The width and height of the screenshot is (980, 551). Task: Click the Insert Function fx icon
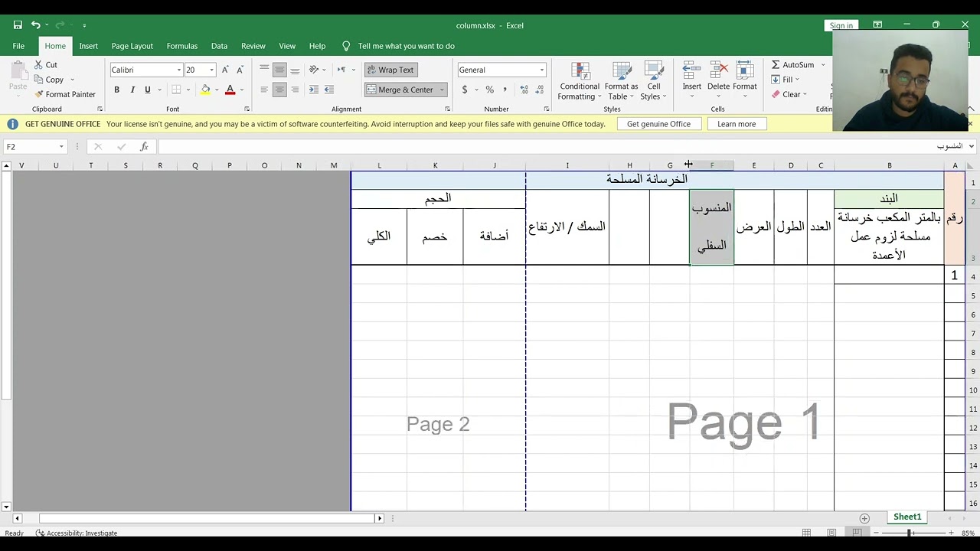144,146
